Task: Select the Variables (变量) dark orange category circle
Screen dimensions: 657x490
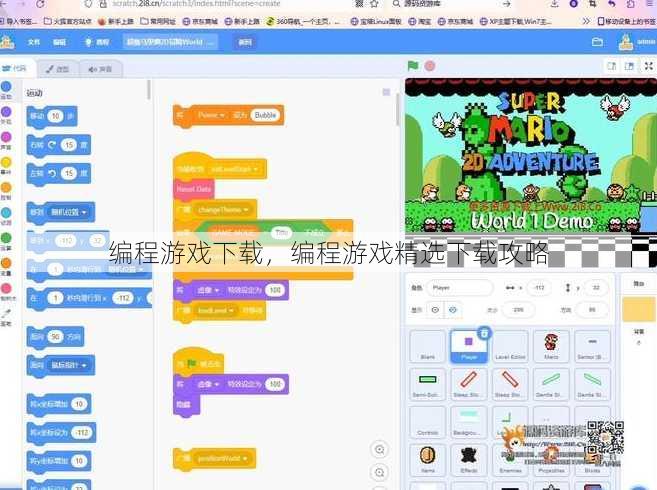Action: (x=6, y=263)
